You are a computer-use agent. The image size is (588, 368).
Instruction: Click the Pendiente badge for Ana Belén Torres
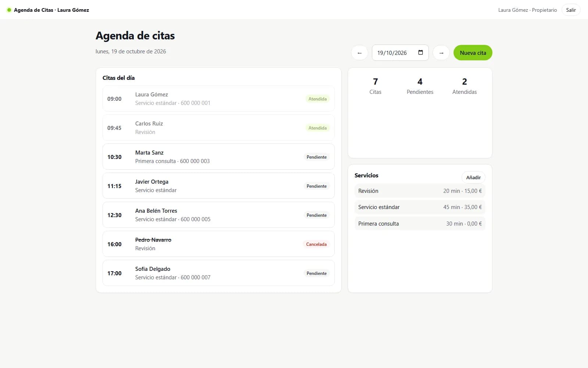[x=316, y=215]
